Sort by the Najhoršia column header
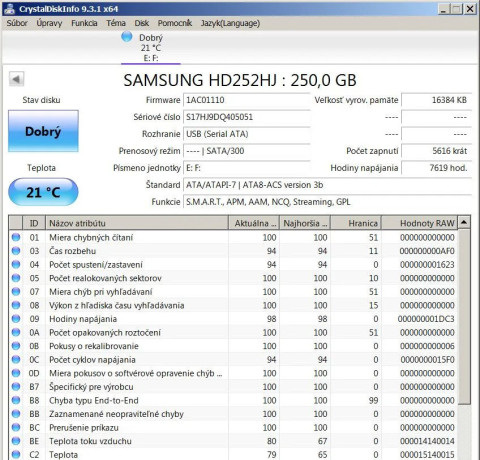Viewport: 480px width, 460px height. [x=305, y=223]
